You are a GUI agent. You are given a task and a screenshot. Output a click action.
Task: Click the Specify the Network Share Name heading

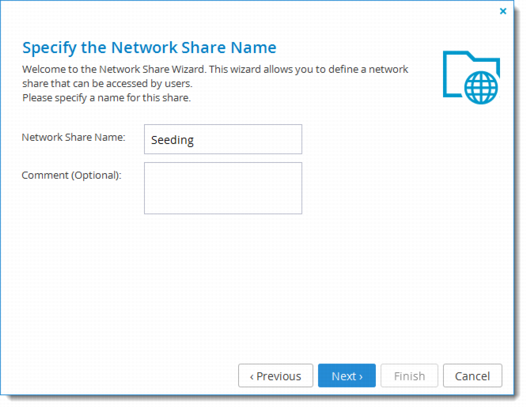pos(149,47)
